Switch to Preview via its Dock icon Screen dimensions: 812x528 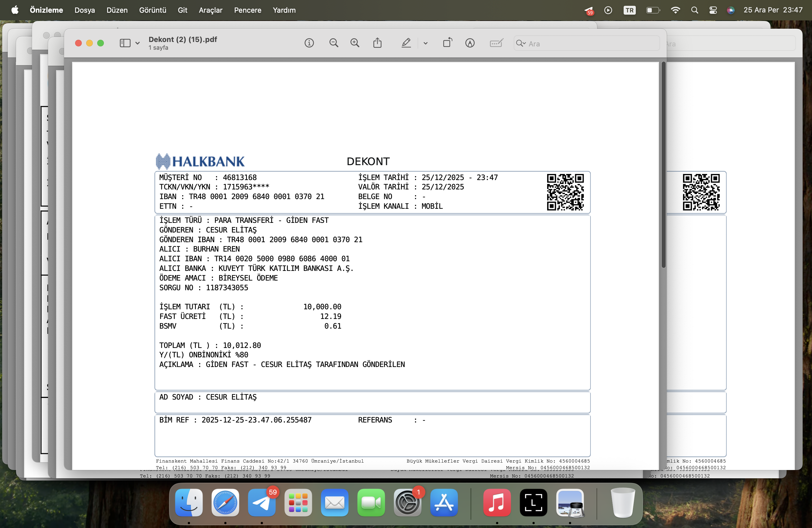click(570, 503)
